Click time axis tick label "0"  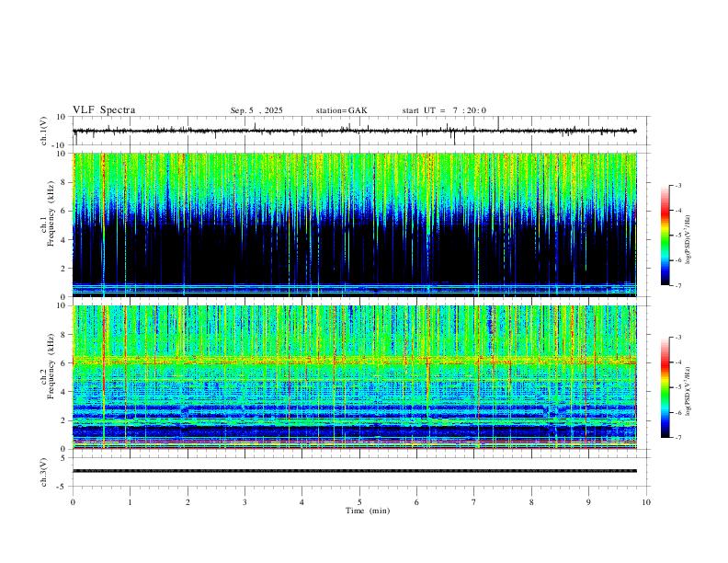point(73,502)
